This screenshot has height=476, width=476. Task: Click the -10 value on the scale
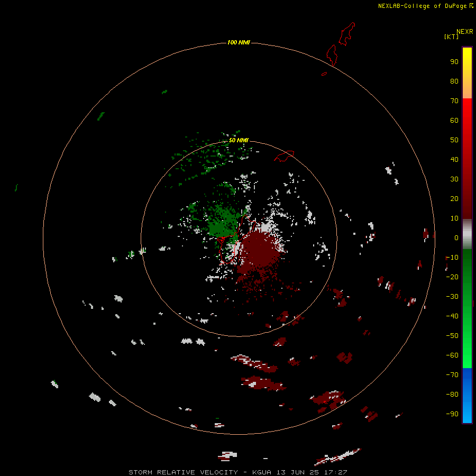click(x=452, y=258)
